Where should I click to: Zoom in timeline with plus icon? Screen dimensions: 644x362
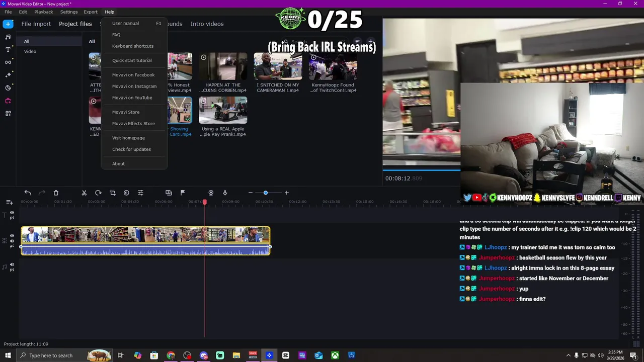(x=287, y=193)
